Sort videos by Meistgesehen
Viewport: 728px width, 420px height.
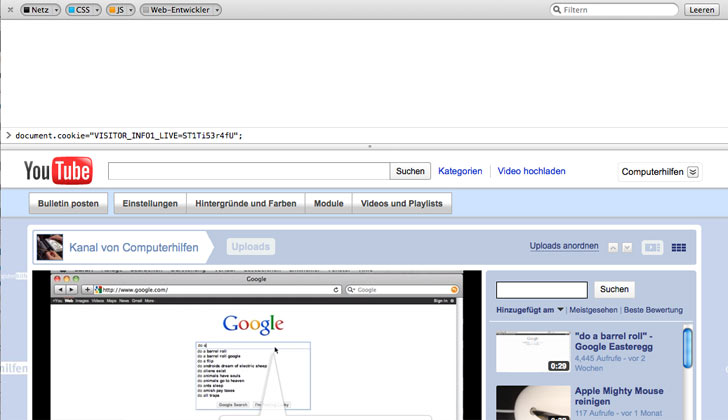(593, 310)
